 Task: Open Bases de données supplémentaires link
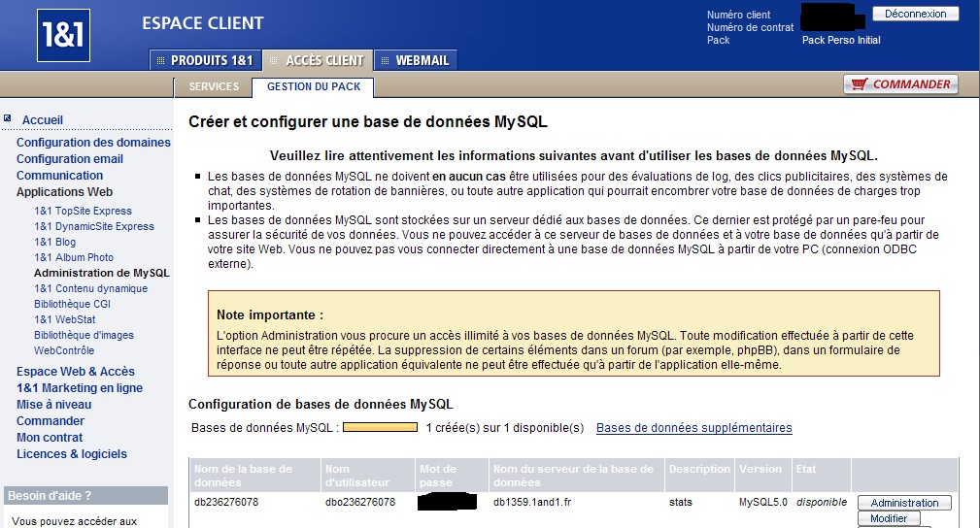click(x=693, y=428)
